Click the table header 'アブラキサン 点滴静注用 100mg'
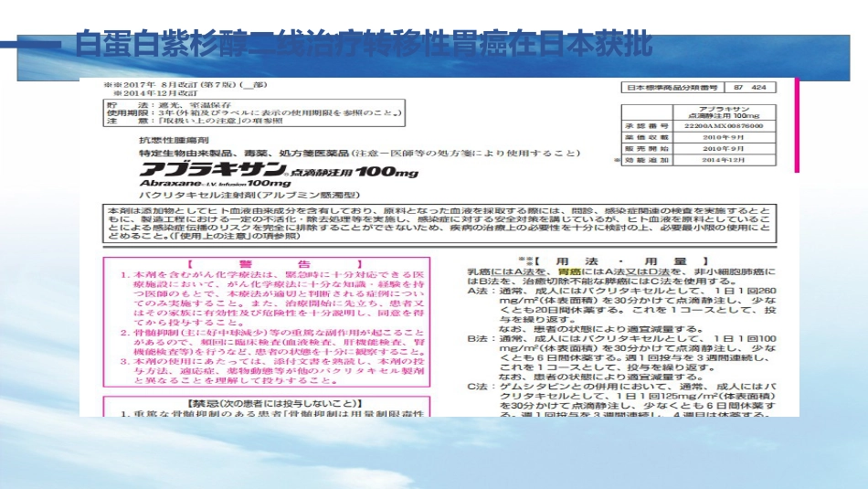This screenshot has width=868, height=489. point(724,112)
